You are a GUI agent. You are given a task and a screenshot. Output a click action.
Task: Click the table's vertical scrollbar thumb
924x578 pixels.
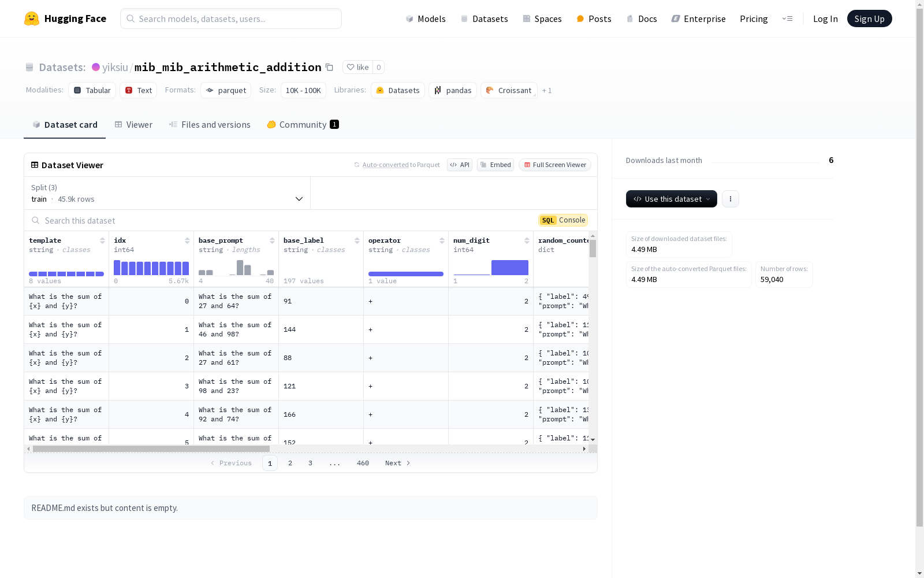tap(593, 249)
